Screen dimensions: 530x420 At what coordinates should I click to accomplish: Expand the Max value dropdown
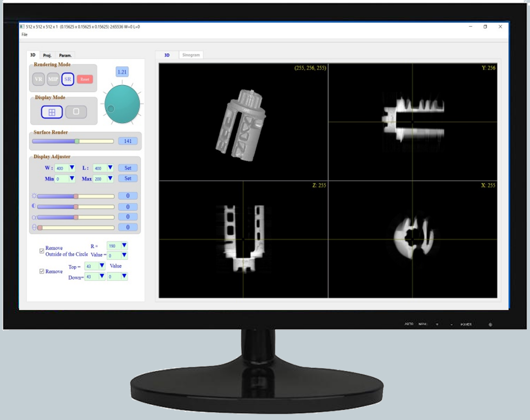coord(110,179)
